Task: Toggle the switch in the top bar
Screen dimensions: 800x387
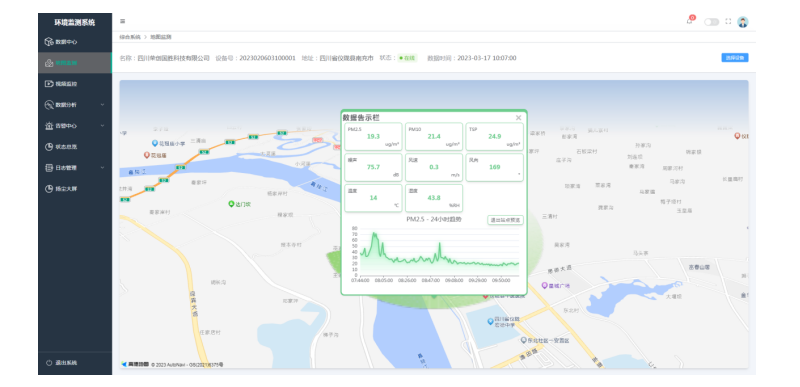Action: (711, 22)
